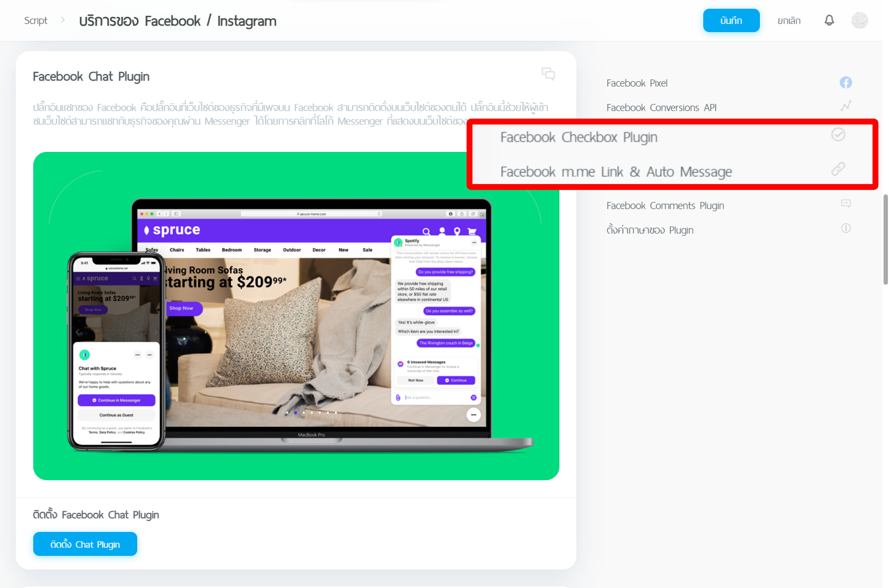The image size is (889, 588).
Task: Click the Conversions API graph icon
Action: coord(845,106)
